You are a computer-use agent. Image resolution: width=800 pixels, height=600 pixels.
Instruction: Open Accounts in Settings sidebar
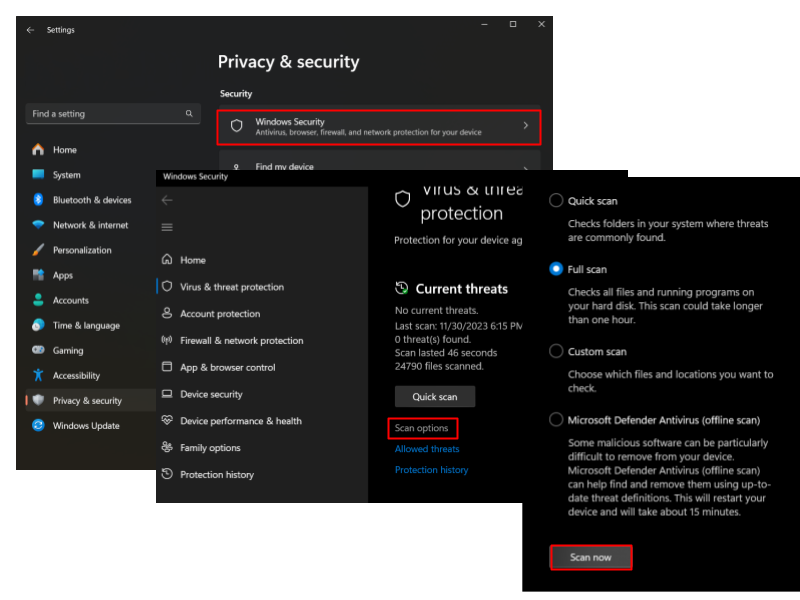(70, 301)
